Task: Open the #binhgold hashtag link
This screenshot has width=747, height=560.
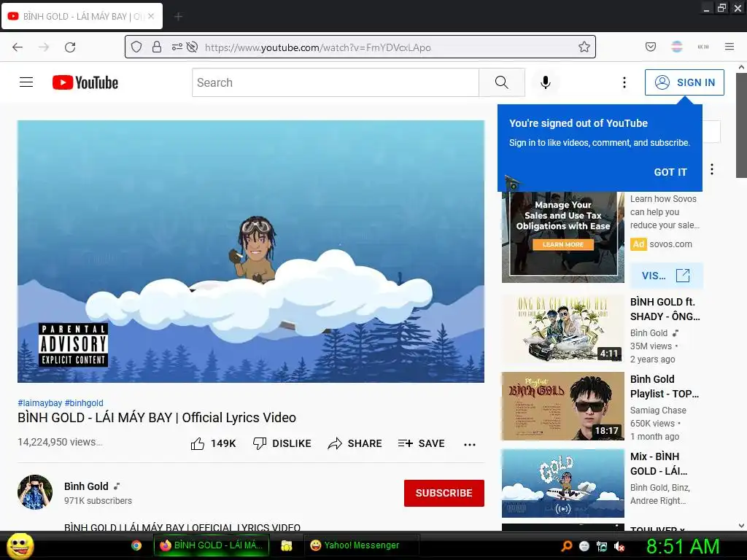Action: 84,402
